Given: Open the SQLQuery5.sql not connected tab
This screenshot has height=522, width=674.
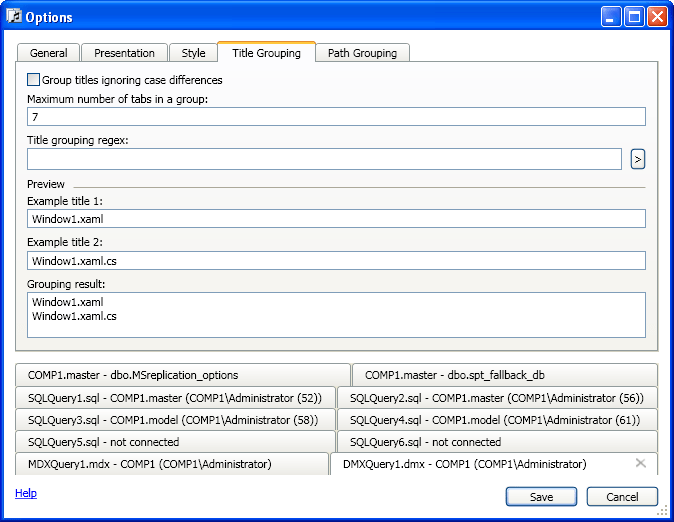Looking at the screenshot, I should pos(175,442).
